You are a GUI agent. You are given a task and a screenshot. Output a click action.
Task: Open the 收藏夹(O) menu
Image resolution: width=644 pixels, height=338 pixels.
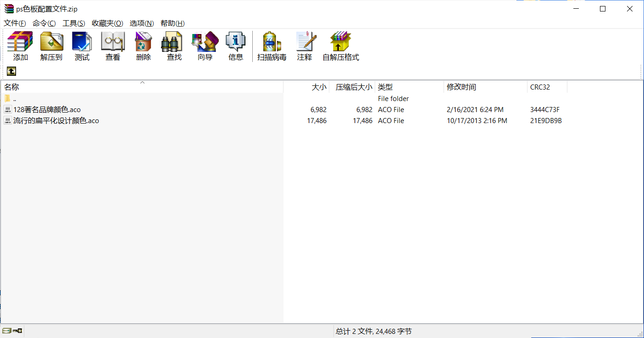tap(107, 23)
